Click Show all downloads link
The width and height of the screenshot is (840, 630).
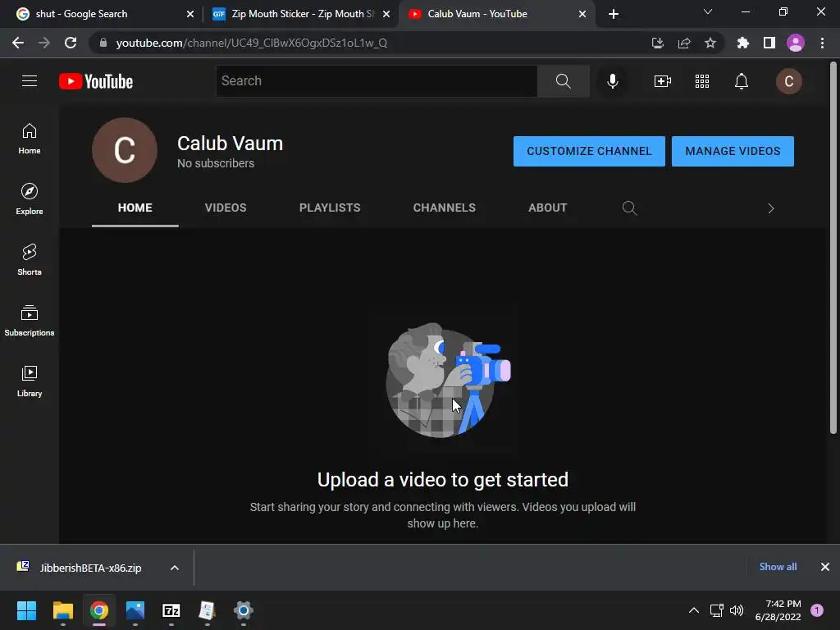[778, 567]
